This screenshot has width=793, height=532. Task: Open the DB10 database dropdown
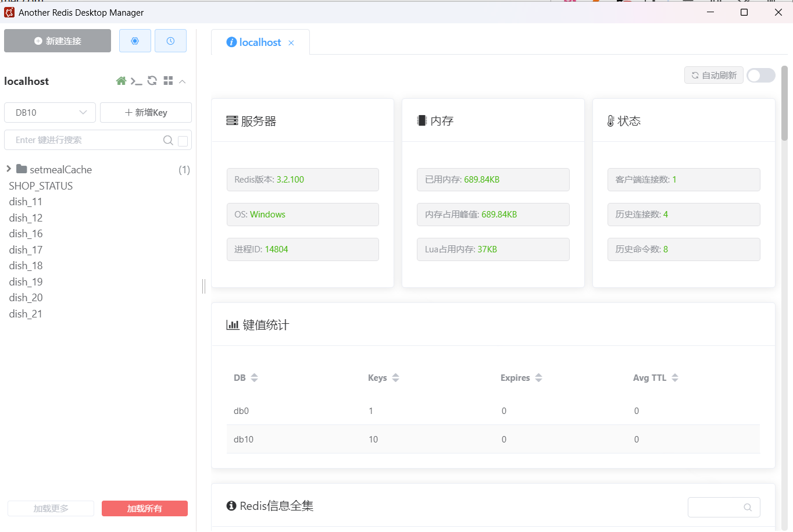50,112
